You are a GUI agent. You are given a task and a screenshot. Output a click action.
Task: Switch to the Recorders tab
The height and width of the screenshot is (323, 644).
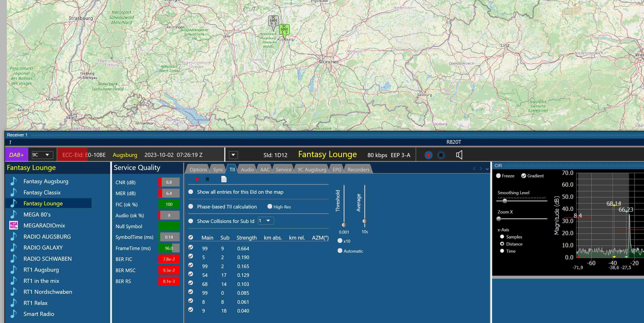point(358,169)
